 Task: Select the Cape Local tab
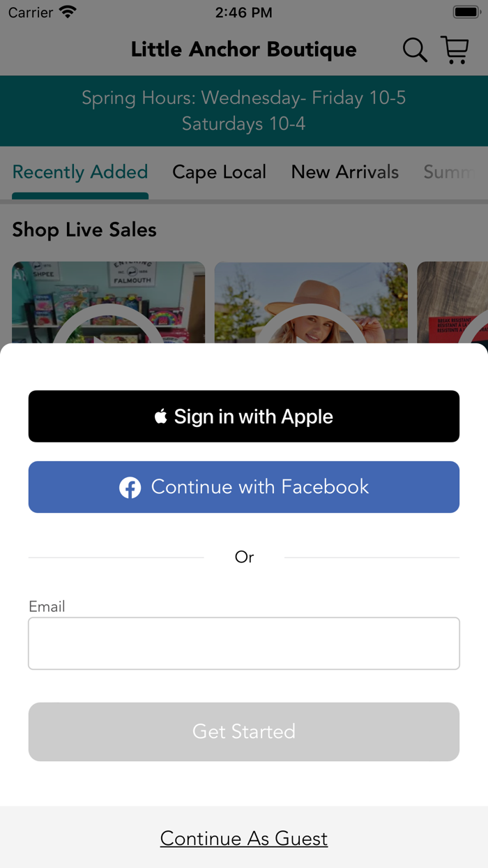click(x=220, y=172)
